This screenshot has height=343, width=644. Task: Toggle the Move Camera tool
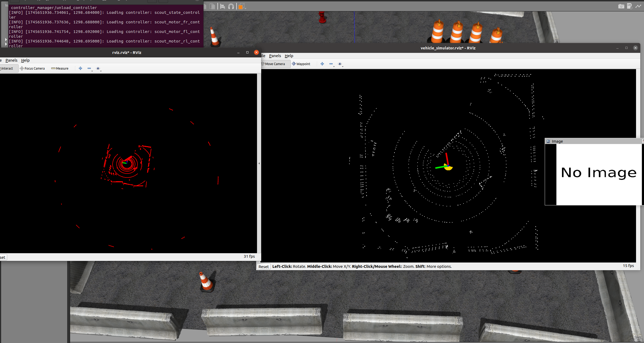point(274,64)
